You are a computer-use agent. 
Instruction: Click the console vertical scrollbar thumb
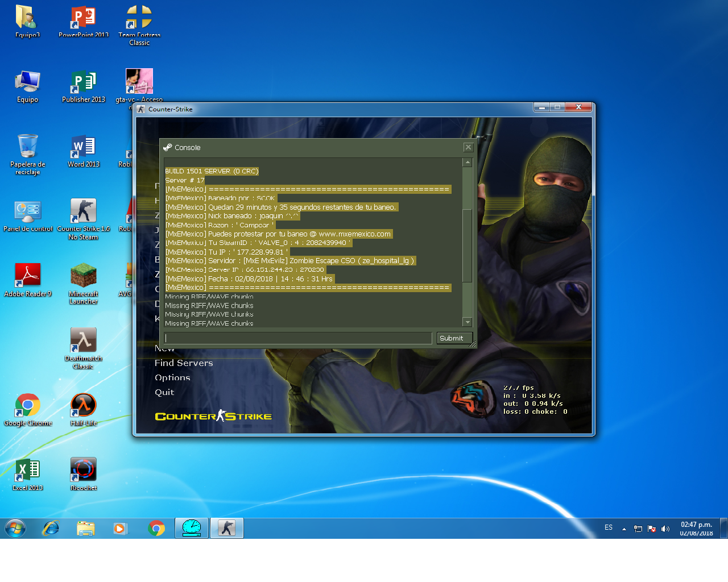[x=468, y=246]
